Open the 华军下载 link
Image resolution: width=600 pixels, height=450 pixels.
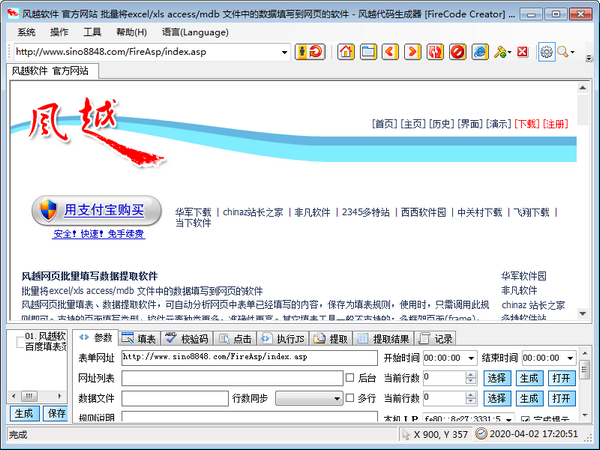coord(193,212)
